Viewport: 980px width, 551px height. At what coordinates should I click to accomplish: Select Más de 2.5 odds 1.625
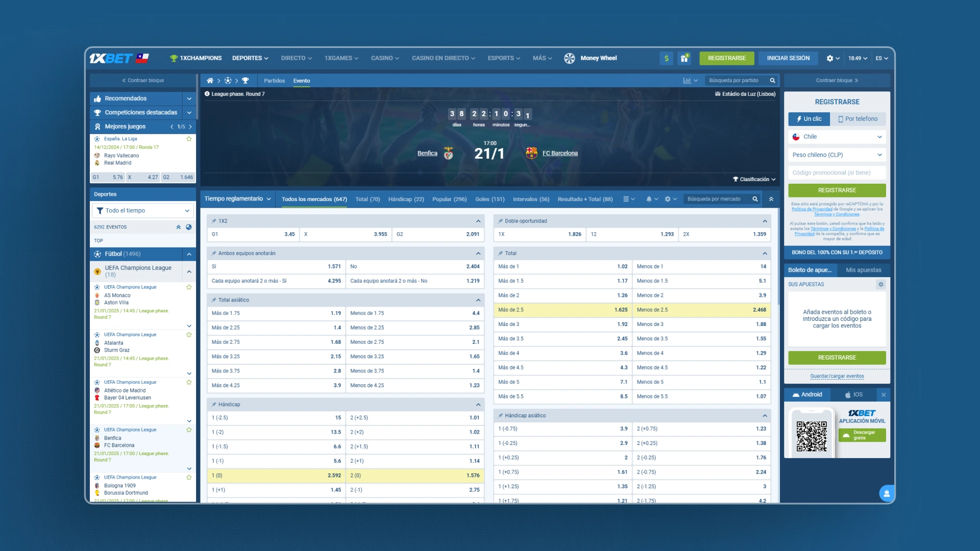click(x=562, y=310)
